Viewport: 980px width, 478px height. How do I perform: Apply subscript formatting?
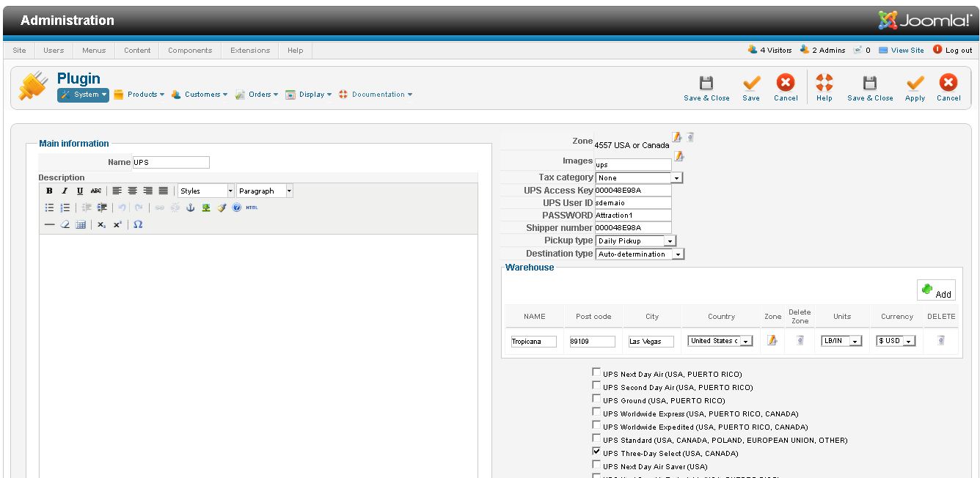pyautogui.click(x=102, y=224)
